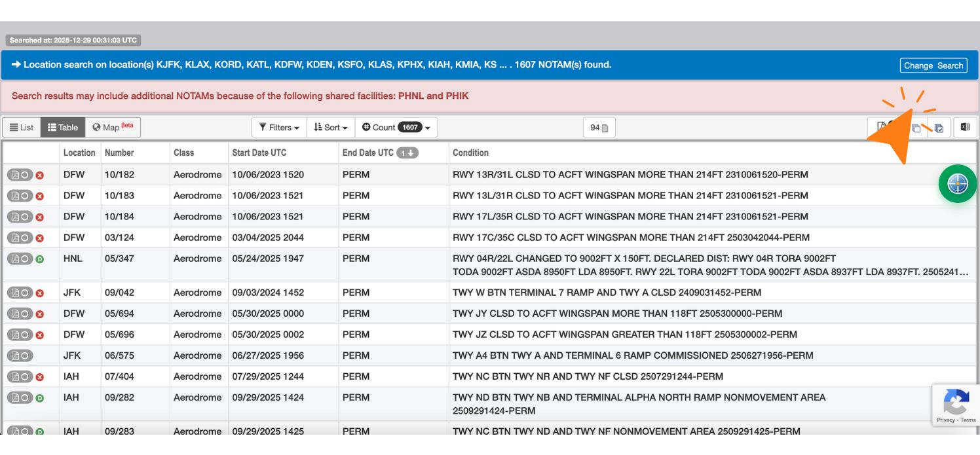Open the Map Beta view
The image size is (980, 455).
pyautogui.click(x=111, y=127)
